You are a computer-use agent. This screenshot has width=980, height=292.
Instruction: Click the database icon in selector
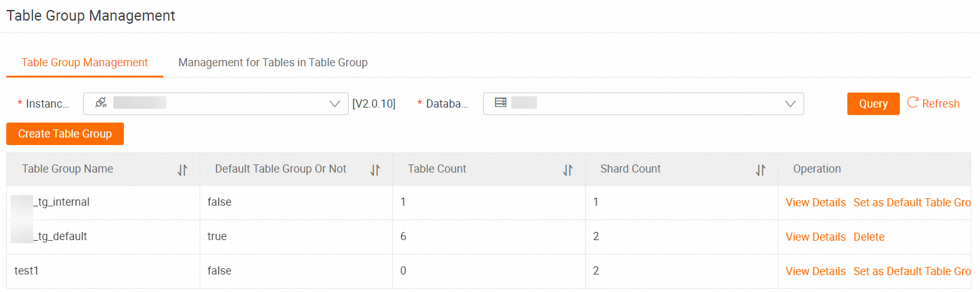500,103
